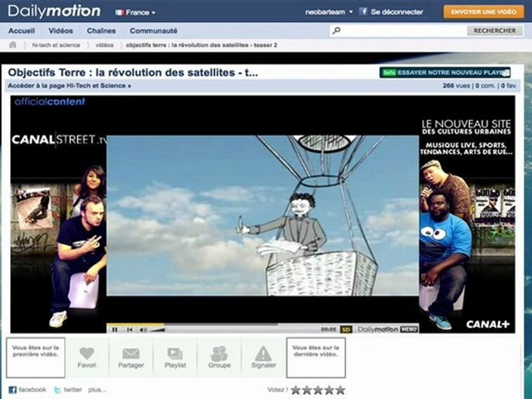This screenshot has width=532, height=399.
Task: Mute the player volume speaker icon
Action: 143,329
